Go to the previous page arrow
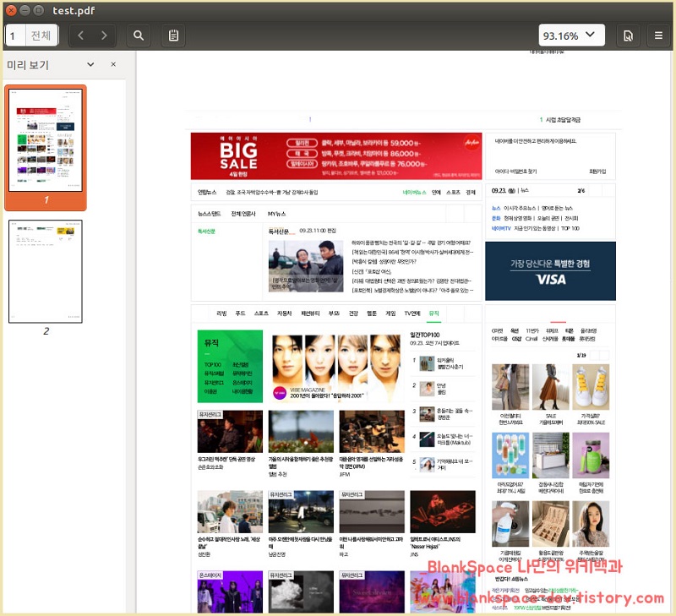 coord(80,35)
